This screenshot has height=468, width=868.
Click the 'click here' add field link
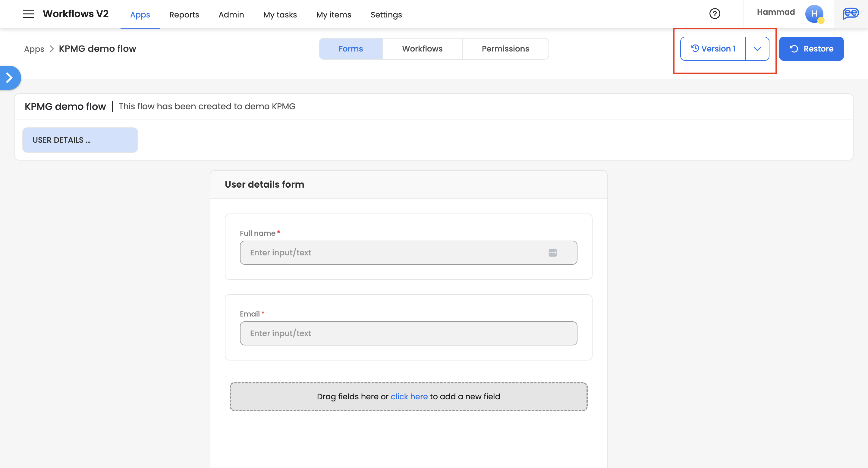point(409,396)
